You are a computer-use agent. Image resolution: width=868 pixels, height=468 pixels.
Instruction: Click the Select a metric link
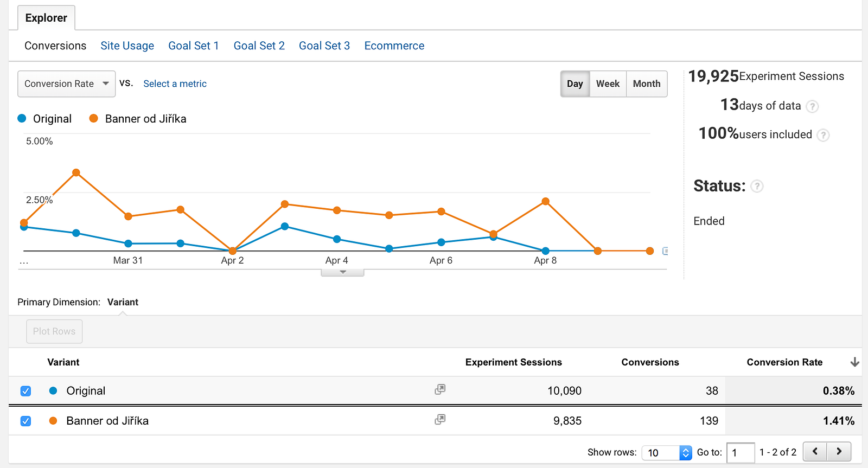175,84
